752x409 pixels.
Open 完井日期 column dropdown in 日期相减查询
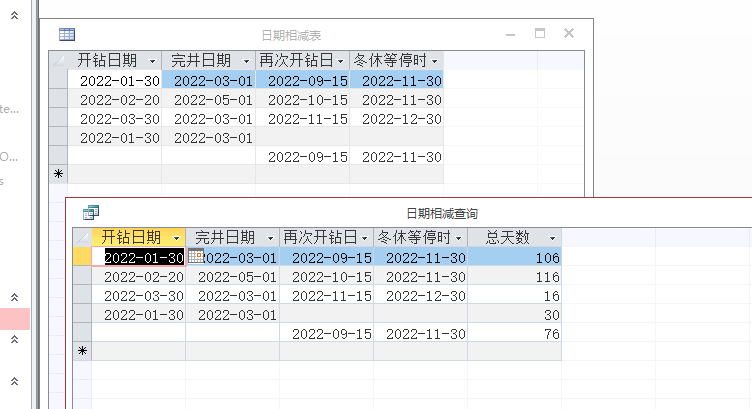[x=270, y=238]
